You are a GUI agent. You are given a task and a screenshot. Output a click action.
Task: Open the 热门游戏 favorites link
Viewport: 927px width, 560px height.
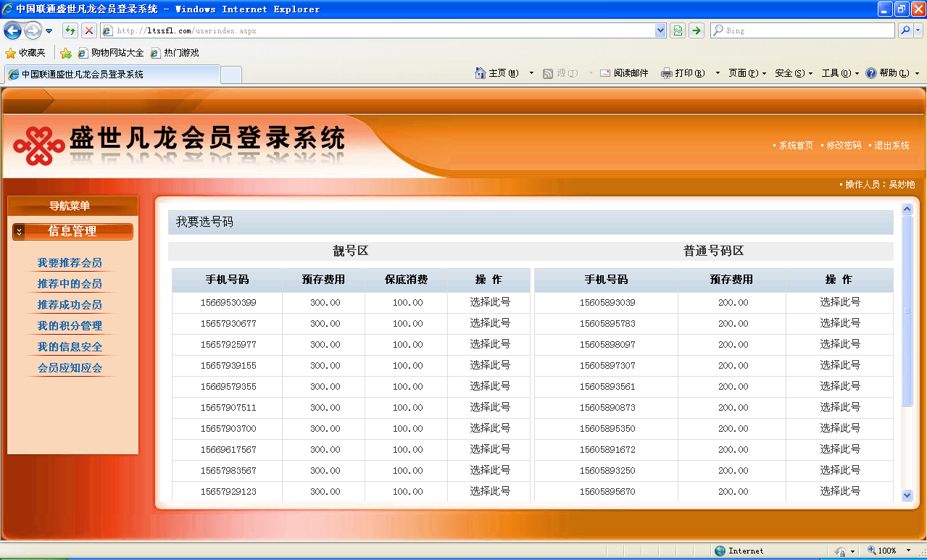click(175, 53)
